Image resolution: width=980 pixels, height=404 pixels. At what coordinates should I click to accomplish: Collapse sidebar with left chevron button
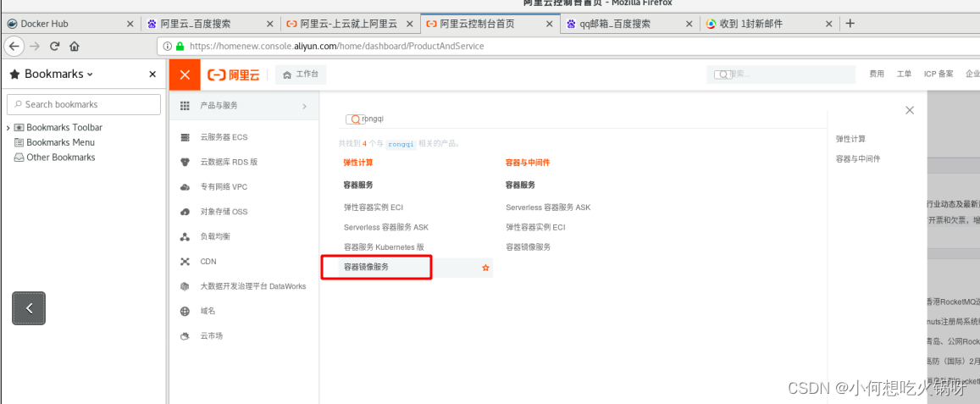click(x=29, y=307)
